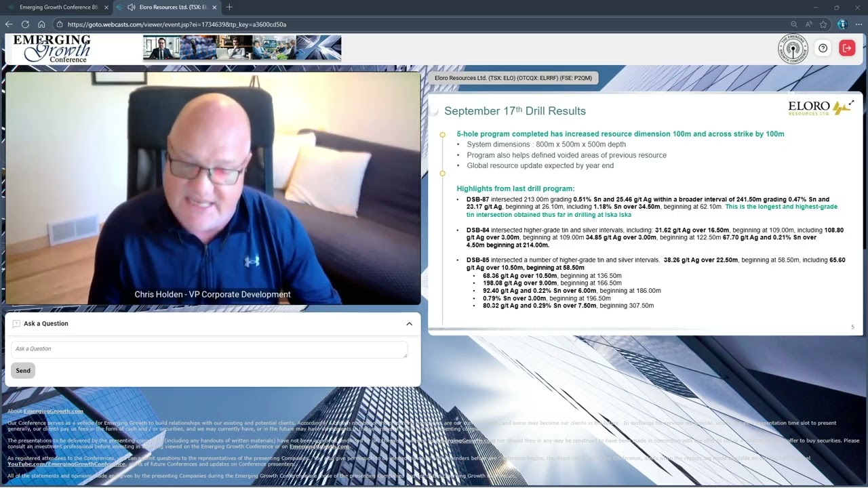Click the Emerging Growth Conference logo
Image resolution: width=868 pixels, height=488 pixels.
tap(52, 49)
